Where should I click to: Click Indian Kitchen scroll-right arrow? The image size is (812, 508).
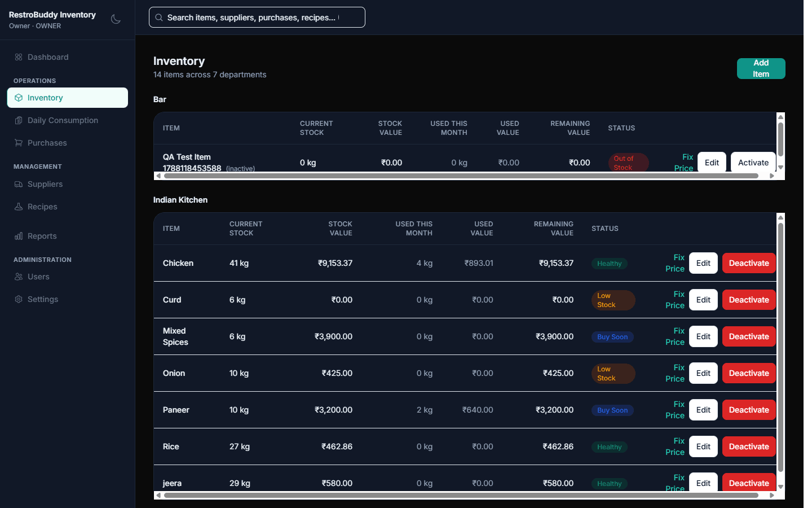[x=772, y=495]
